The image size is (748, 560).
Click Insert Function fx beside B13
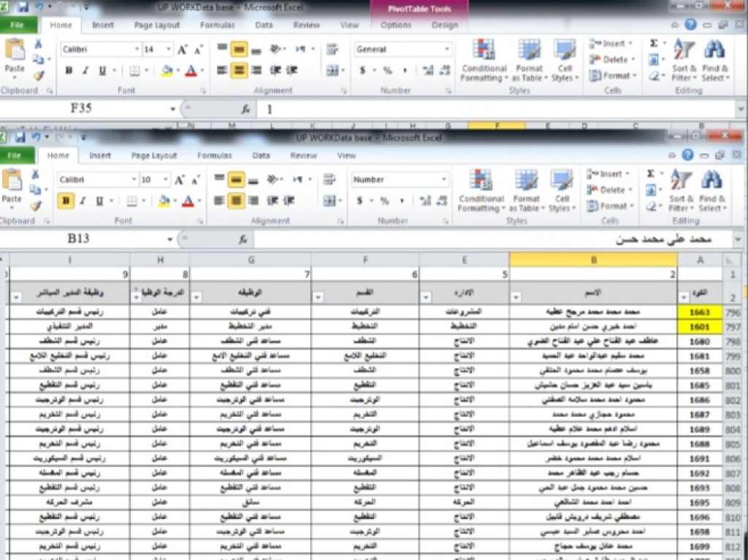(243, 239)
